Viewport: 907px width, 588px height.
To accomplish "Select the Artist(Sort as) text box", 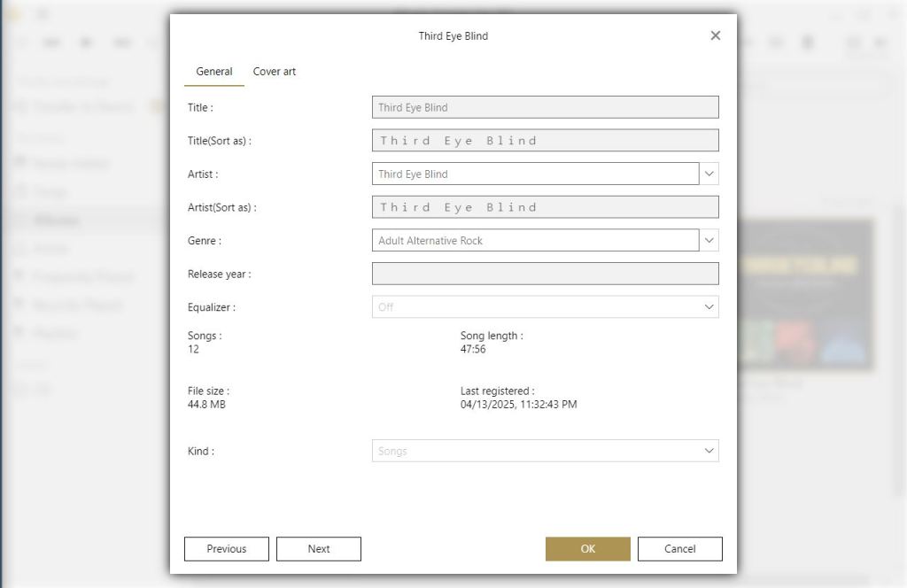I will point(545,207).
